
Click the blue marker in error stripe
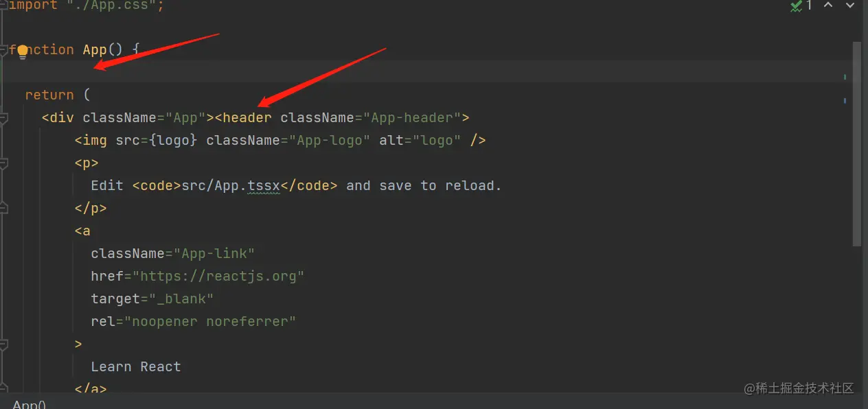coord(844,101)
